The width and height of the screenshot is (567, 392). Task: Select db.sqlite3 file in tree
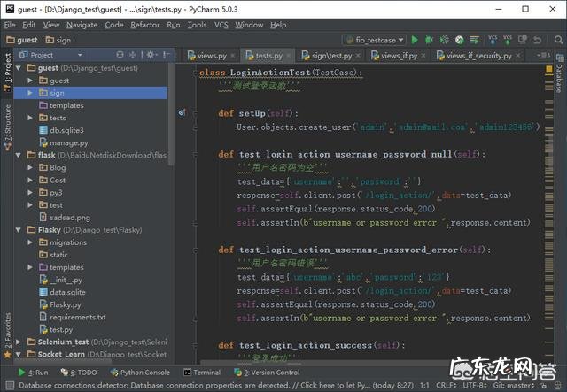[x=61, y=130]
